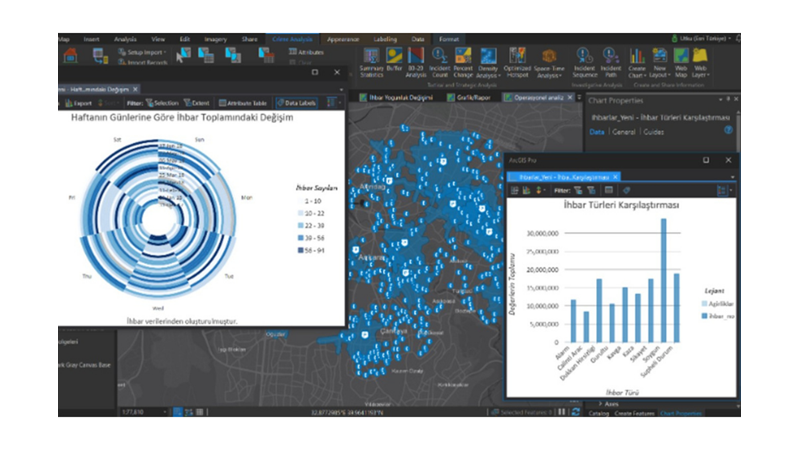
Task: Toggle the Extent filter in chart toolbar
Action: coord(195,102)
